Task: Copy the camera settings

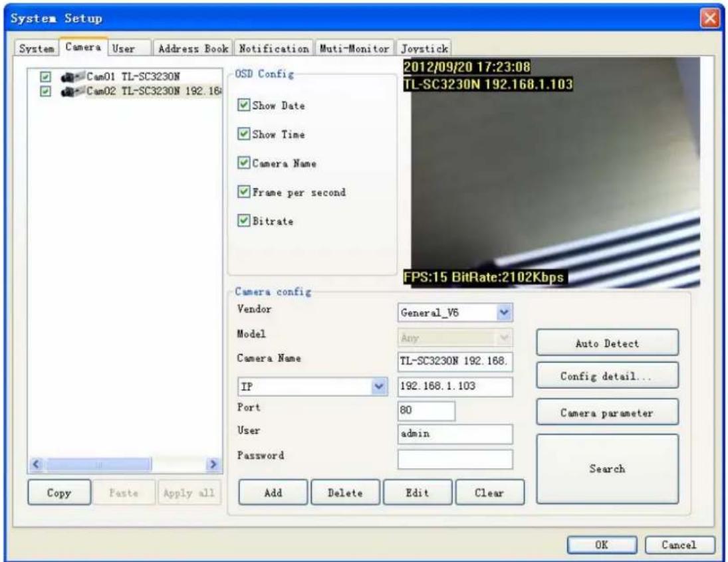Action: point(59,492)
